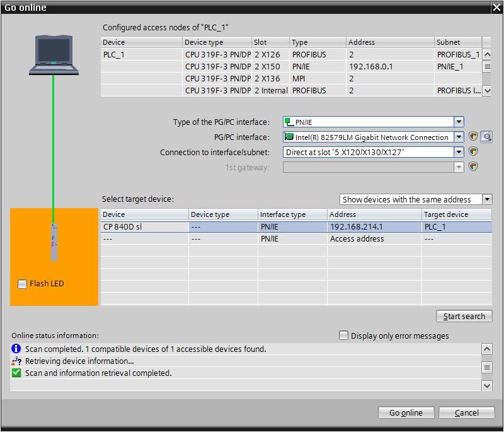Click Target device column header

[x=456, y=214]
